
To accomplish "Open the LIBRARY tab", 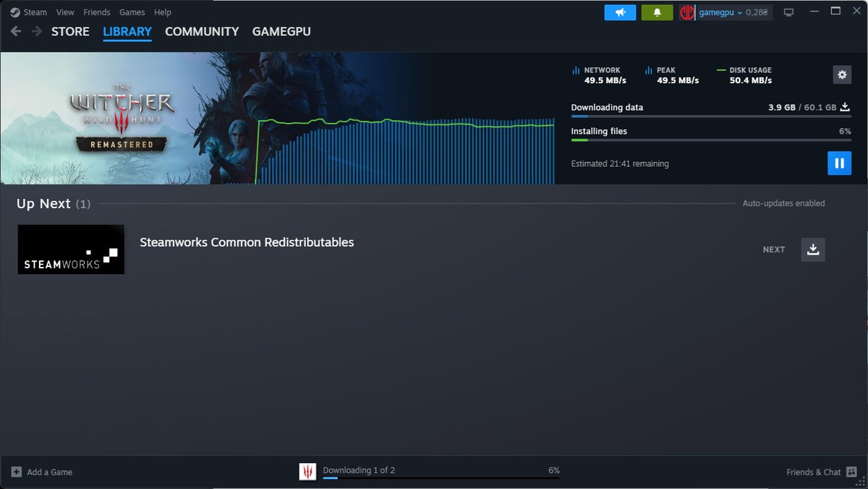I will [127, 32].
